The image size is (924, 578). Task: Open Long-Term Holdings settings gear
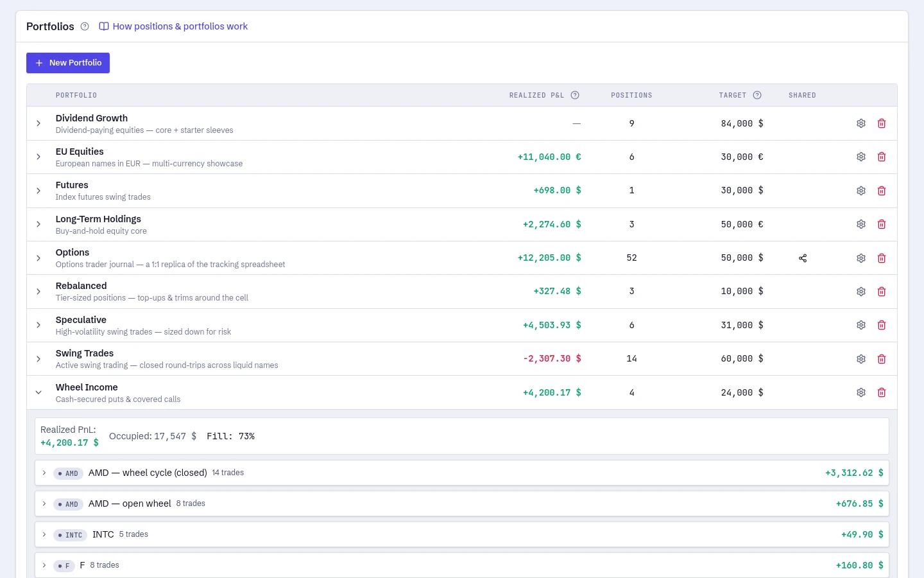[x=861, y=224]
